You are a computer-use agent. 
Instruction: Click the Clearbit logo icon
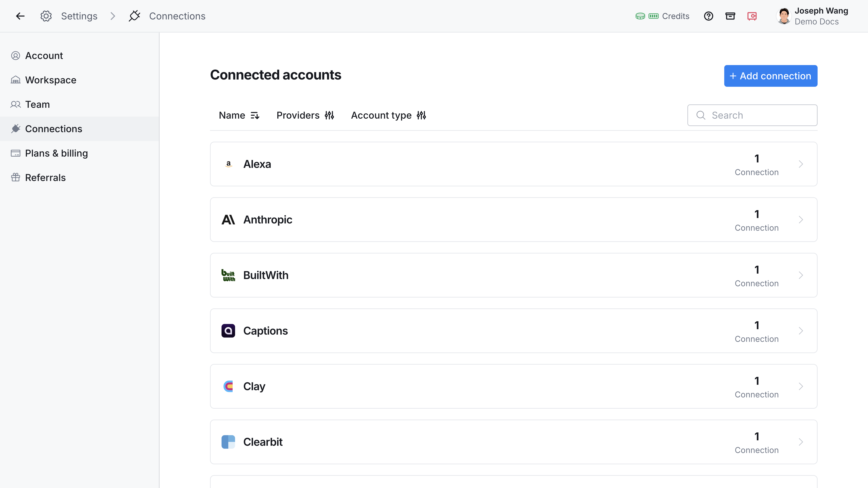point(228,442)
